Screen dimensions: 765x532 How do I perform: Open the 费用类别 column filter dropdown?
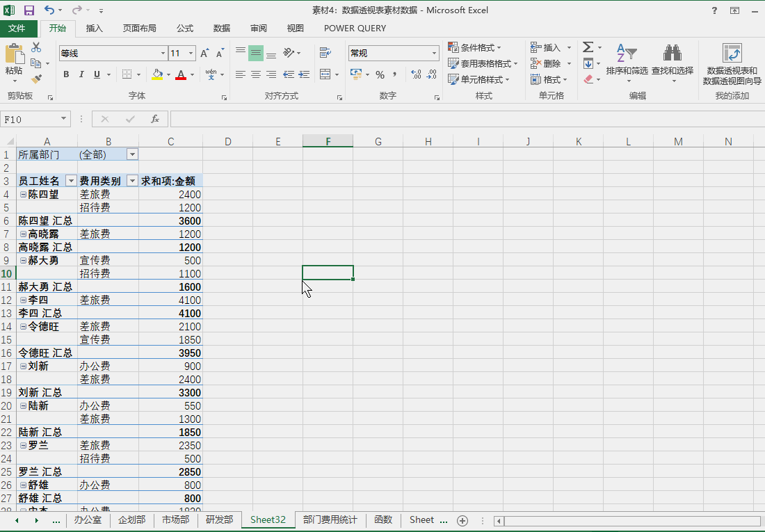(x=131, y=180)
